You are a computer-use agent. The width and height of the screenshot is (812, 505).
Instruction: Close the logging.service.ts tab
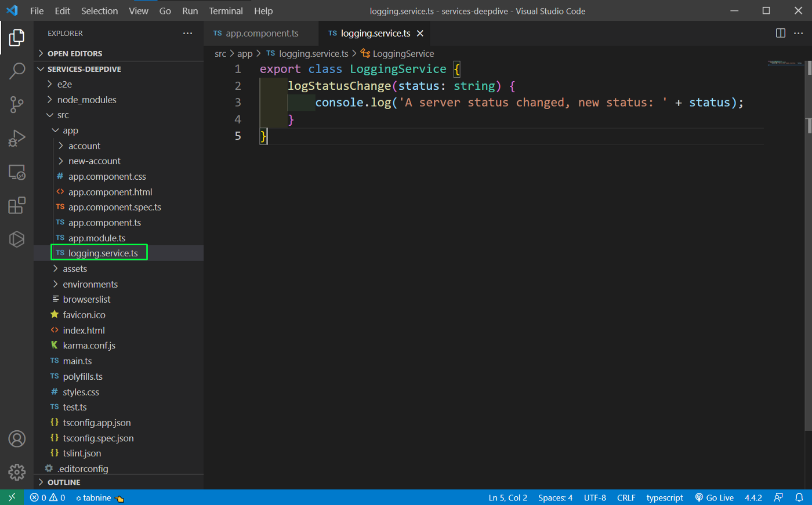(420, 33)
